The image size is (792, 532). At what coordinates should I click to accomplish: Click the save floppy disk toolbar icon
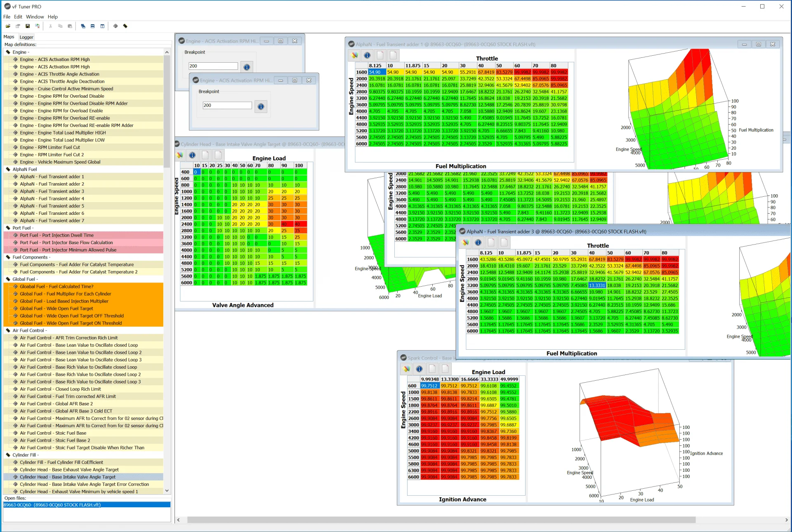pyautogui.click(x=28, y=26)
